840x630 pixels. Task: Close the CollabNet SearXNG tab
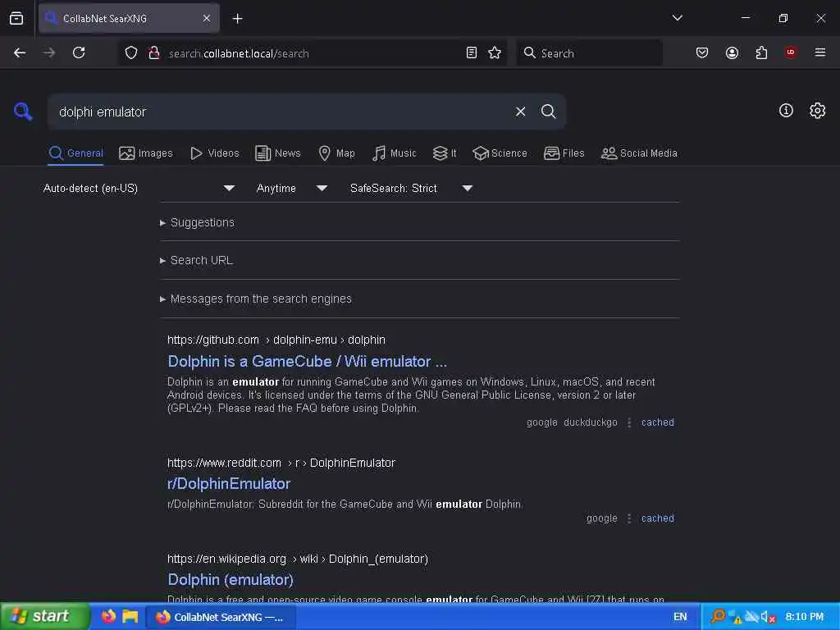(x=207, y=18)
